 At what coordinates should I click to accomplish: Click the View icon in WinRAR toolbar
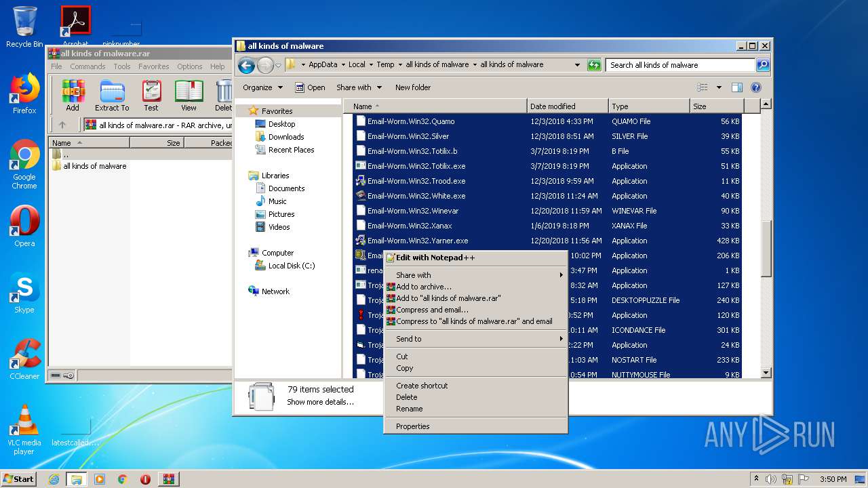click(189, 96)
